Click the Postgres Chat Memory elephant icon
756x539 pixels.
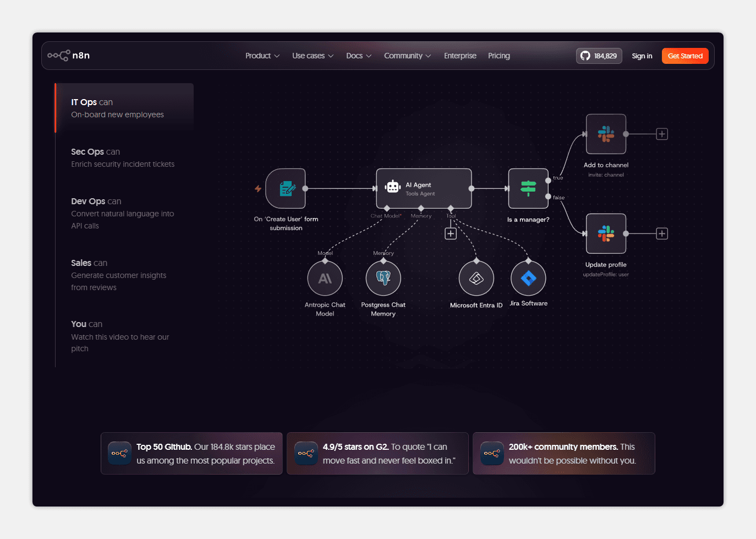pyautogui.click(x=384, y=278)
